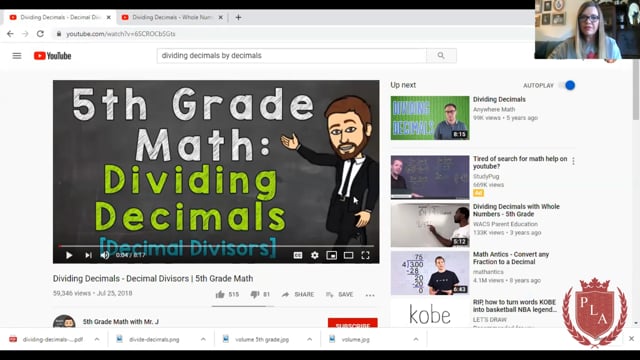This screenshot has width=640, height=360.
Task: Click the video progress bar
Action: (216, 246)
